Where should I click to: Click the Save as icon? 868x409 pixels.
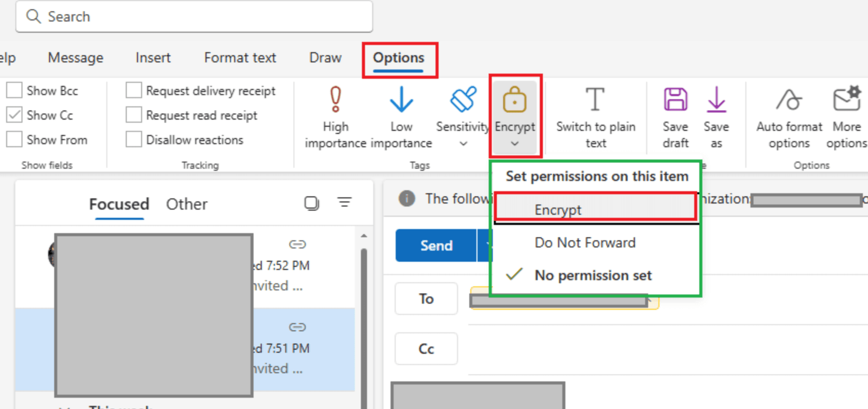716,100
